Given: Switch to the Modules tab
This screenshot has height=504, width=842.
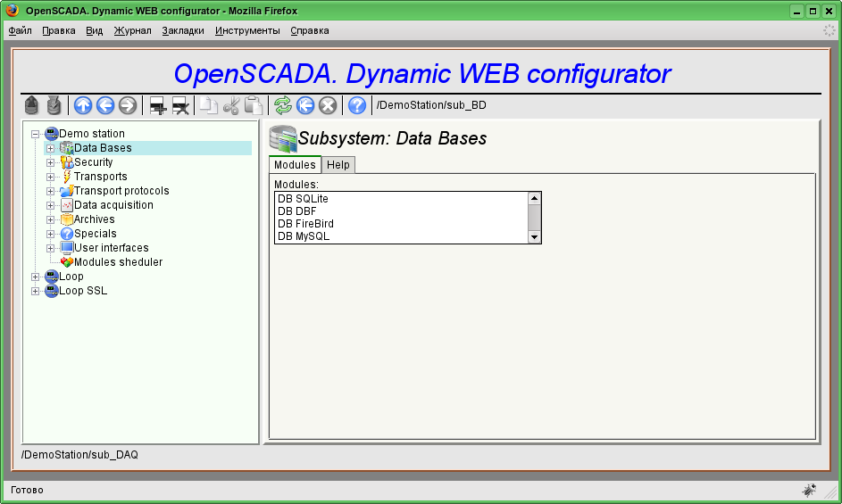Looking at the screenshot, I should tap(295, 165).
